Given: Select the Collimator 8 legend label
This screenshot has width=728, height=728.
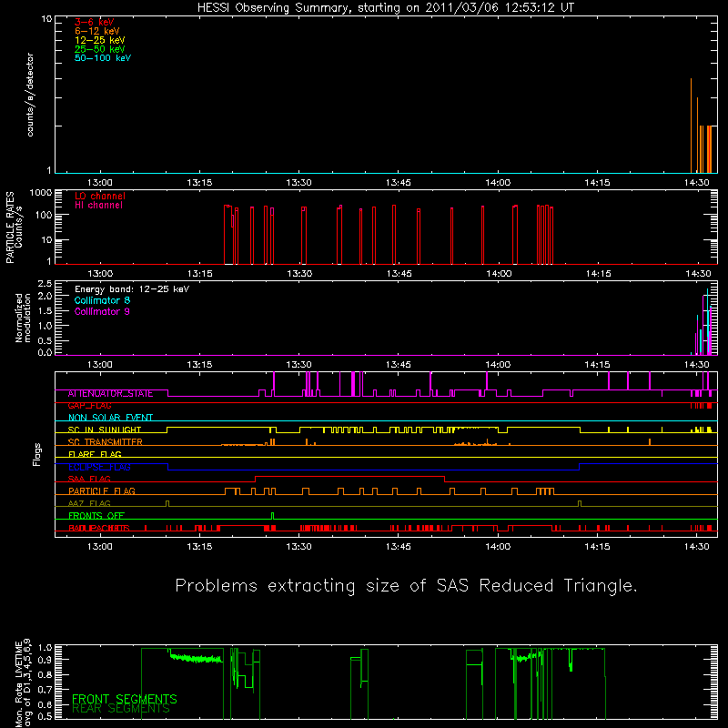Looking at the screenshot, I should [x=102, y=300].
